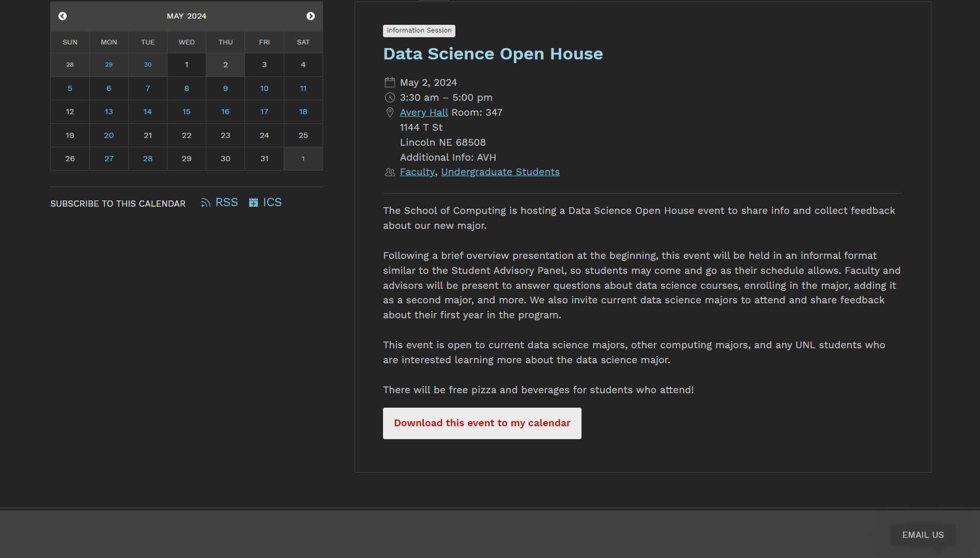
Task: Select May 9 in the calendar
Action: 225,88
